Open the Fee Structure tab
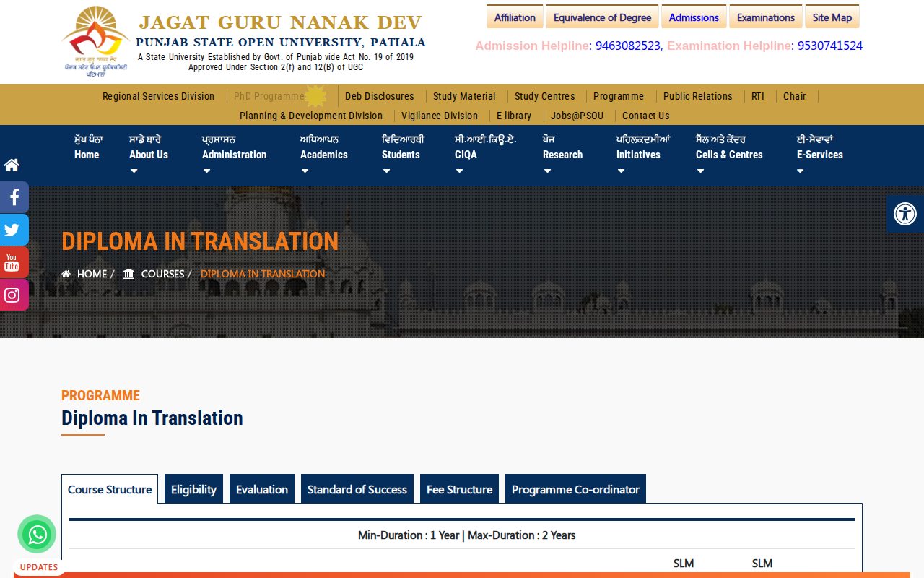 [x=459, y=489]
